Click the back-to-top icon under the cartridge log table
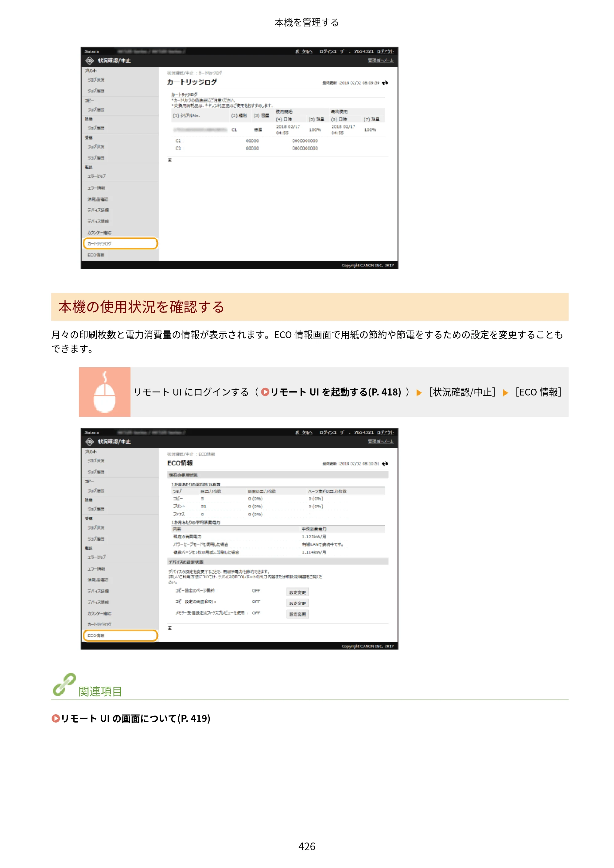Screen dimensions: 614x868 [x=170, y=160]
